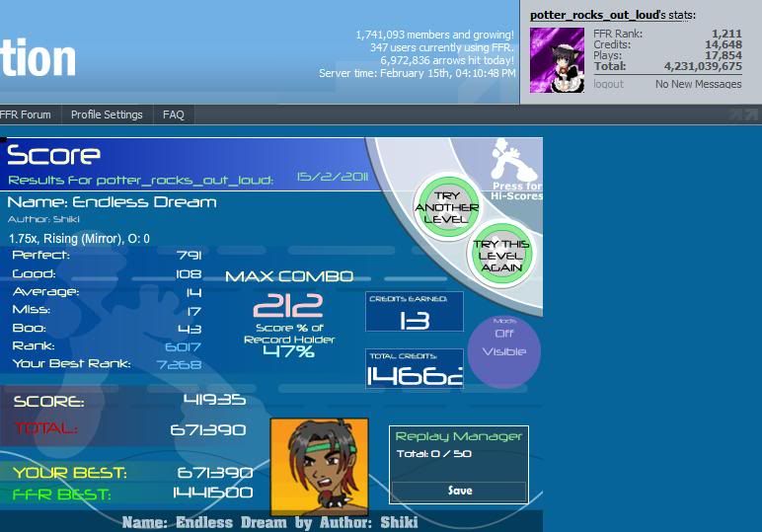762x532 pixels.
Task: Click the FFR Best score row
Action: tap(133, 493)
